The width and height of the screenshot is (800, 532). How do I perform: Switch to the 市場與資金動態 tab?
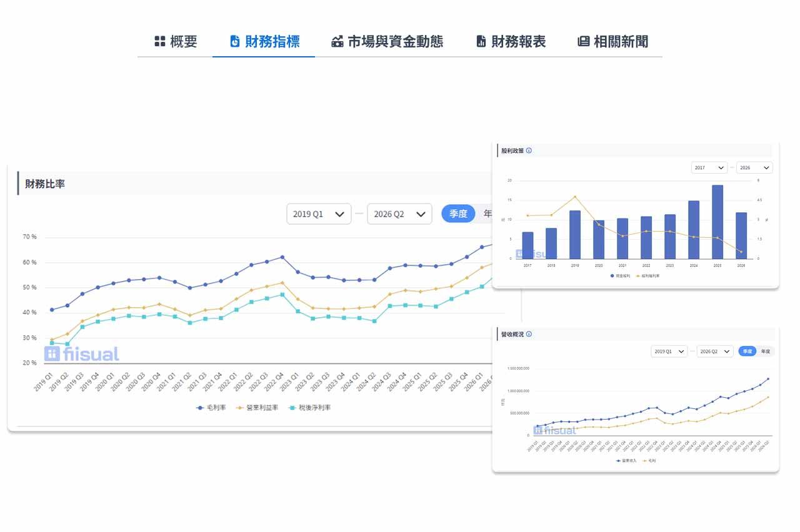(387, 41)
